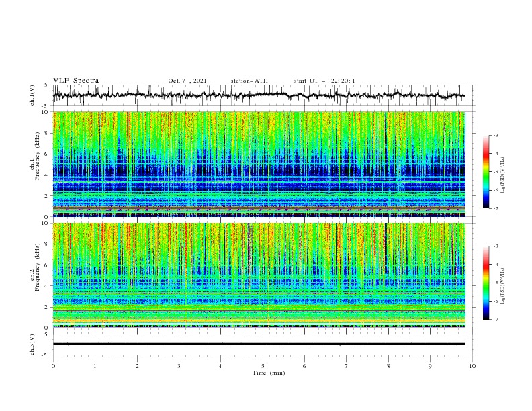Click the '8' kHz tick on ch.1 axis
This screenshot has height=411, width=532.
[48, 133]
